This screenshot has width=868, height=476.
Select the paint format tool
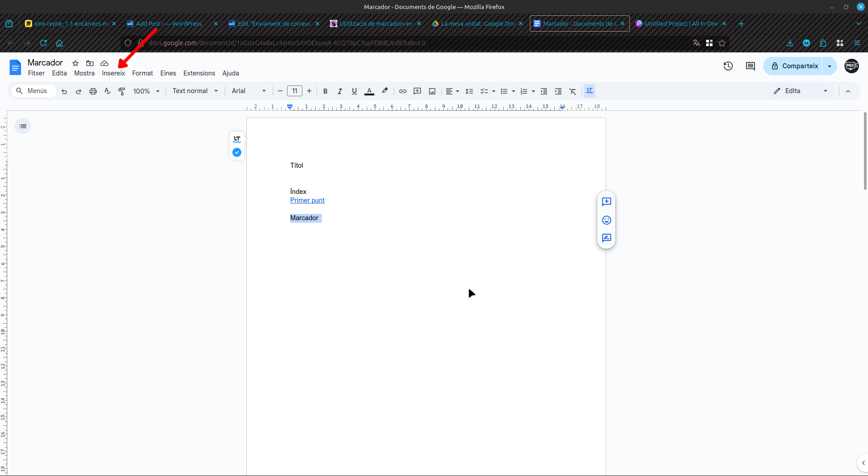point(122,91)
